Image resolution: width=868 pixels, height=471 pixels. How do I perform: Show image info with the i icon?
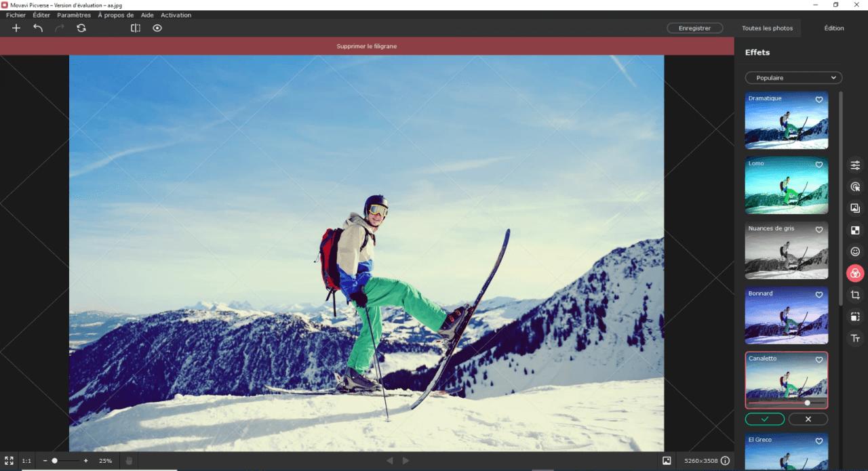click(x=726, y=461)
